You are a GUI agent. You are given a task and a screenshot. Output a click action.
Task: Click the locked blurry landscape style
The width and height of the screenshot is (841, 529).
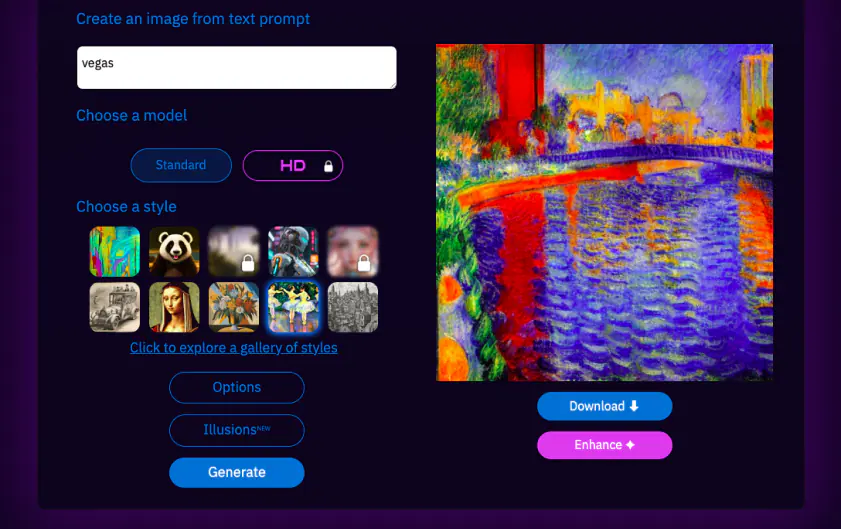(x=234, y=251)
